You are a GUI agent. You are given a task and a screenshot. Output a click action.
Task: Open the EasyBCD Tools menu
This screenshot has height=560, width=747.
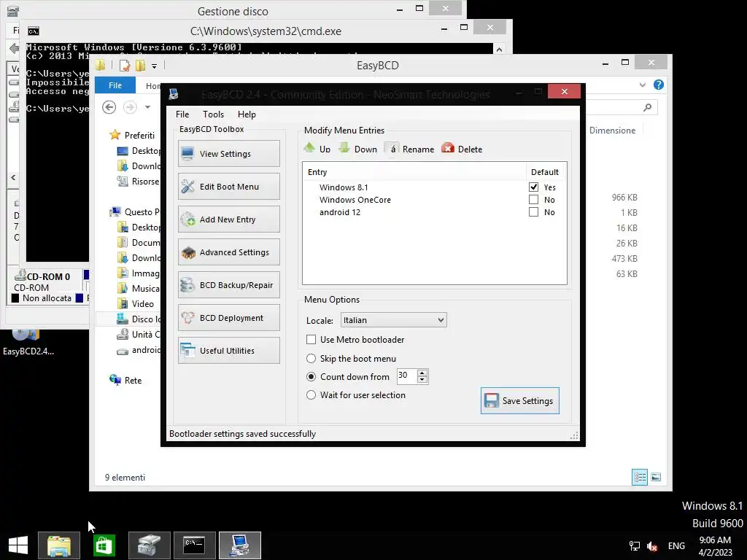(213, 114)
